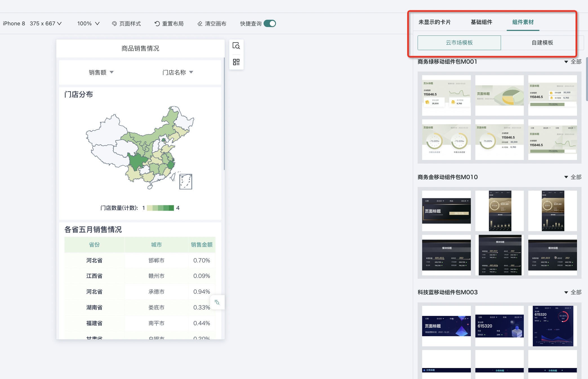Click the map legend color gradient bar
Image resolution: width=588 pixels, height=379 pixels.
point(160,208)
